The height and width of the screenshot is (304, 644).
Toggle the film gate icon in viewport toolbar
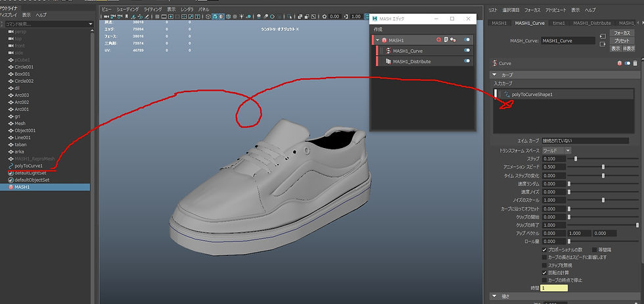164,16
